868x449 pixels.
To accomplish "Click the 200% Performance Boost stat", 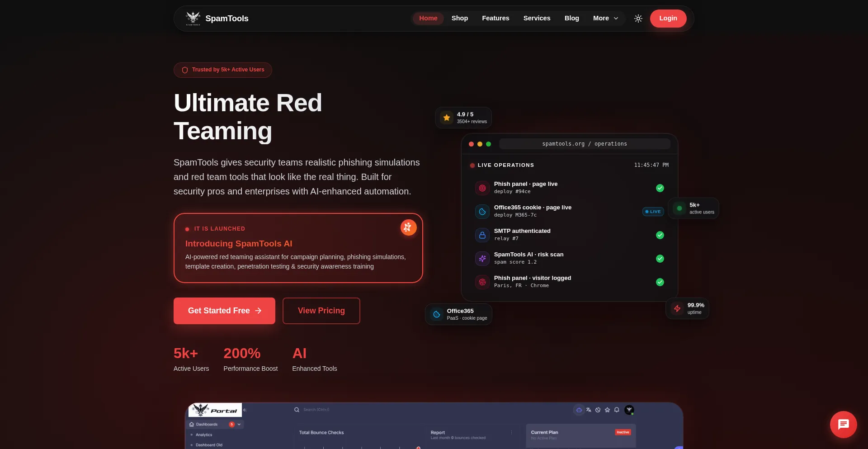I will [250, 359].
